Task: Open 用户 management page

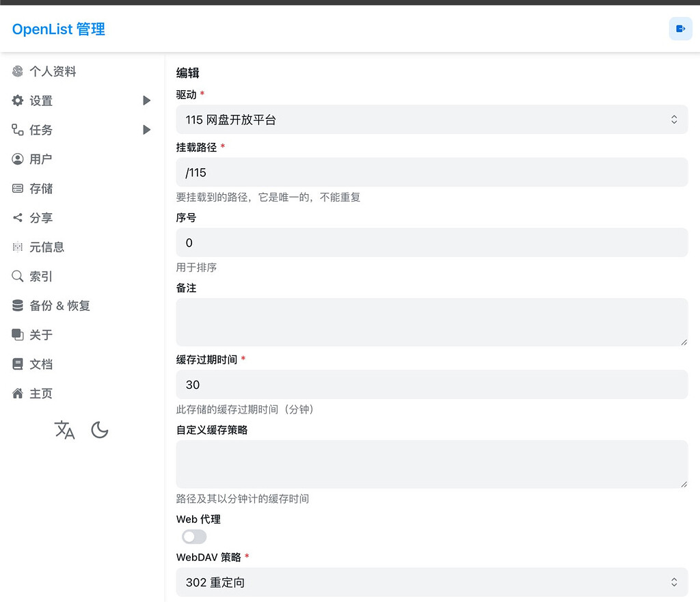Action: [x=40, y=159]
